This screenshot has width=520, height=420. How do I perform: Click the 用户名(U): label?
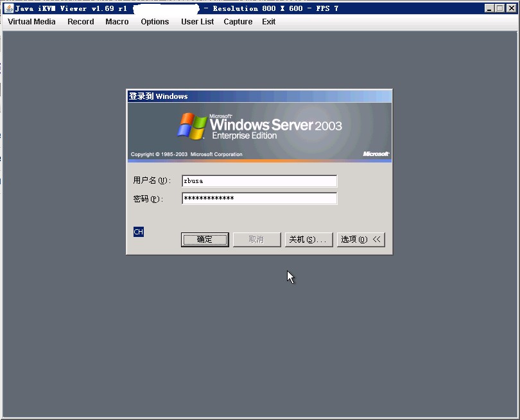(x=152, y=180)
